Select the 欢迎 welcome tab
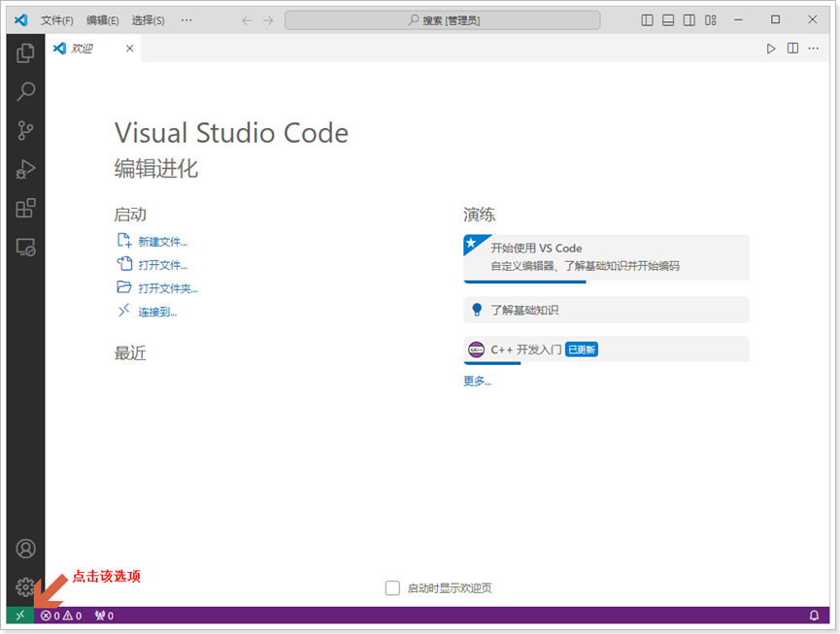Screen dimensions: 840x634 pyautogui.click(x=93, y=49)
